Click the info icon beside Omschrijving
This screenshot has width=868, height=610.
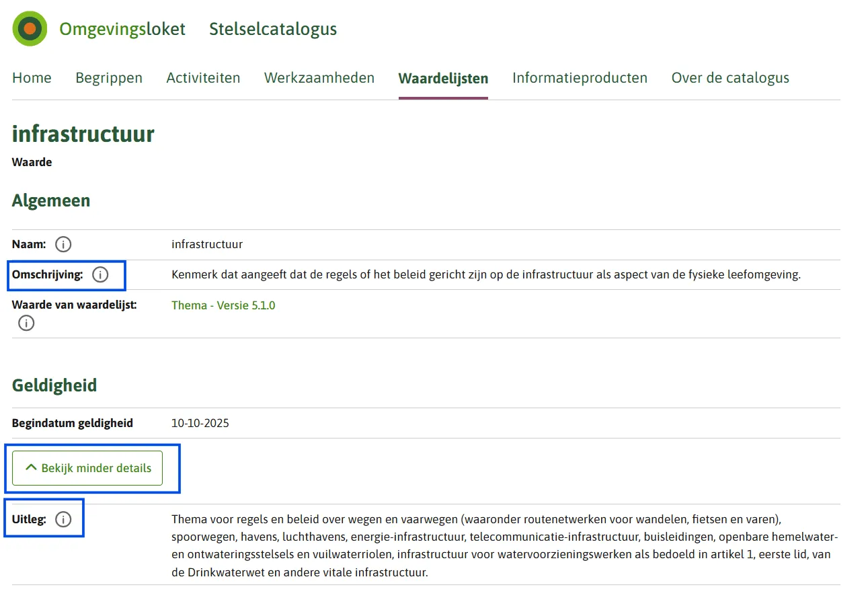click(100, 274)
